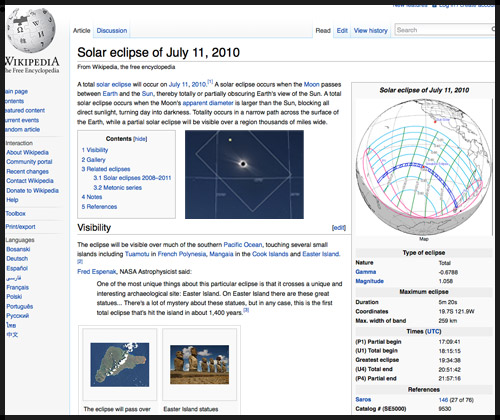500x420 pixels.
Task: Click the Wikipedia globe logo
Action: pos(31,31)
